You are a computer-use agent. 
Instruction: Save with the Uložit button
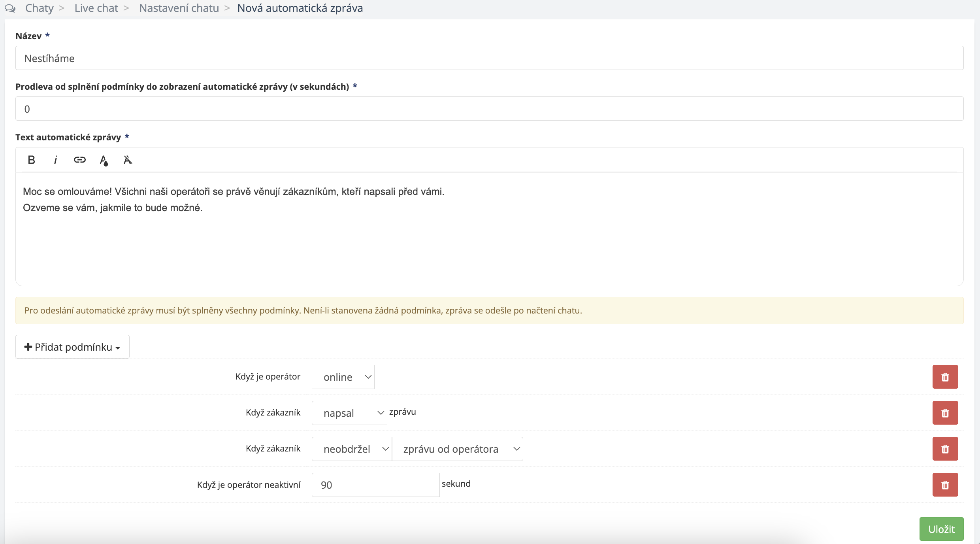click(x=941, y=529)
